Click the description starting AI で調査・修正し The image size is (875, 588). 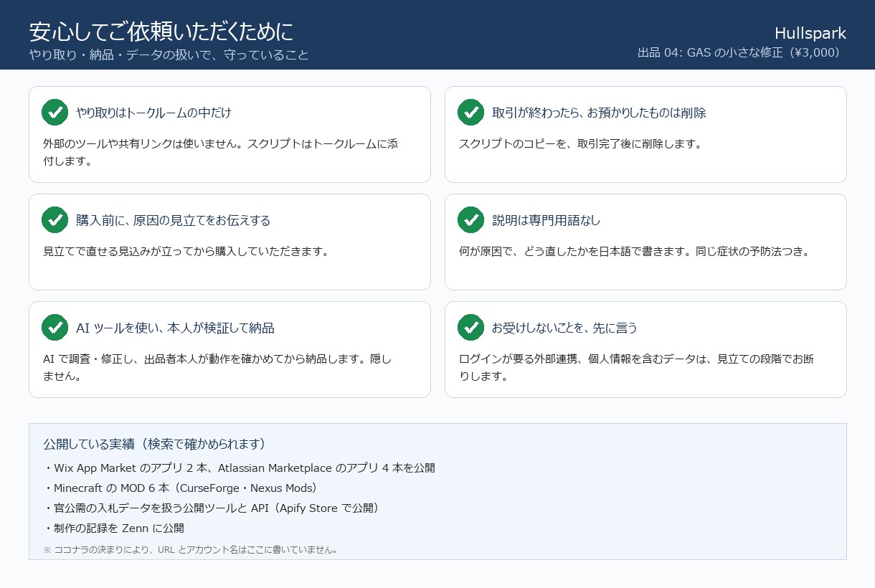[x=217, y=367]
